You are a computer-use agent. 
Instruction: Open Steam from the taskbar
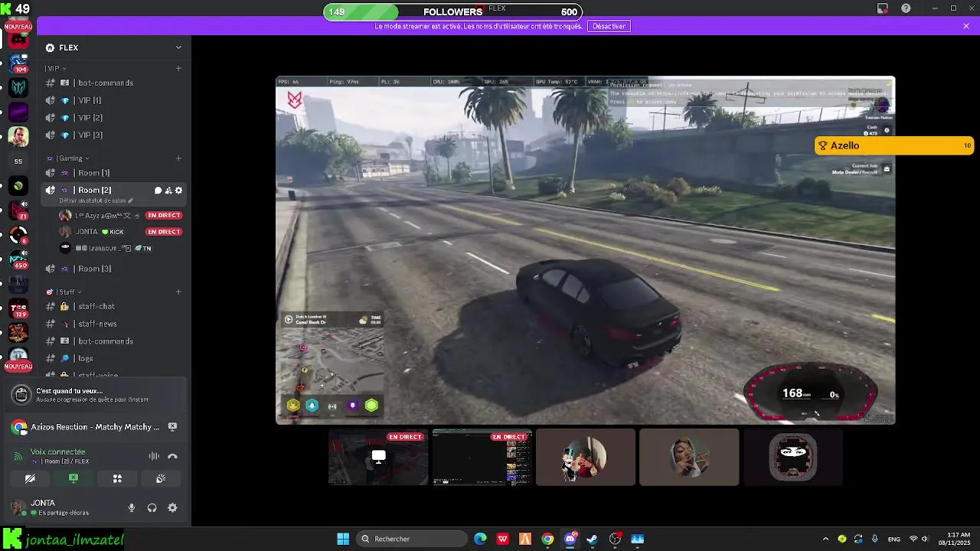(x=592, y=539)
